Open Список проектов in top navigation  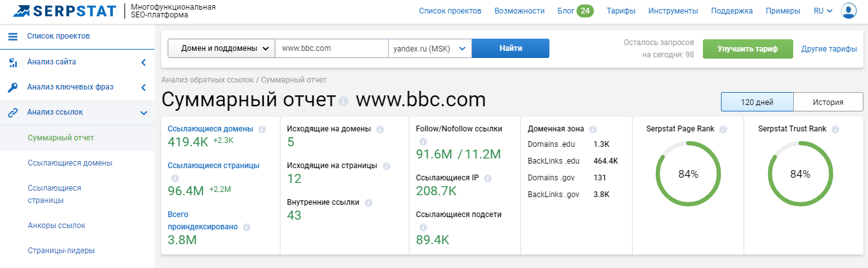(450, 11)
